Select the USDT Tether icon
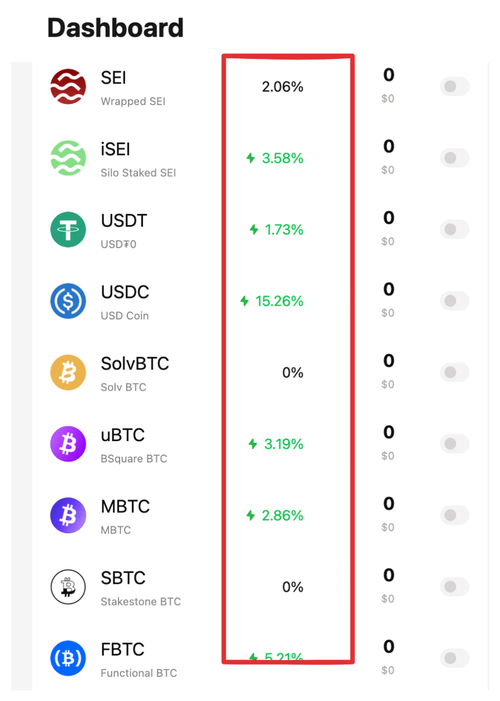This screenshot has height=701, width=500. pyautogui.click(x=68, y=229)
